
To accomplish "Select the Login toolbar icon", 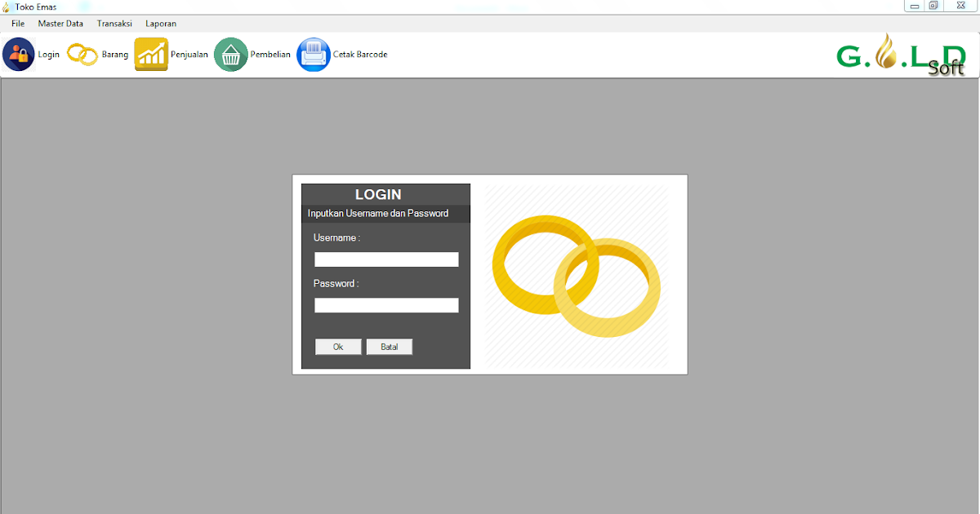I will (x=18, y=53).
